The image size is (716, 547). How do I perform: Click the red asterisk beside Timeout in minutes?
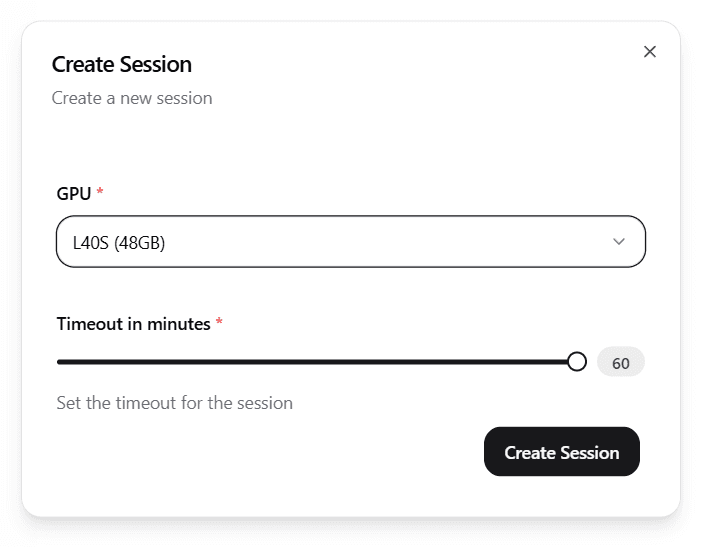pos(219,323)
